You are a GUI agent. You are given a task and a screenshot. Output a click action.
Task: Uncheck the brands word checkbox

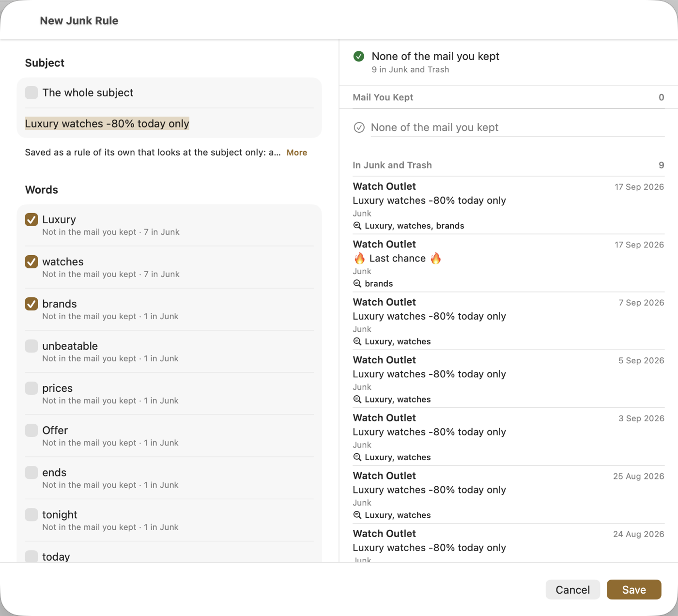point(31,304)
